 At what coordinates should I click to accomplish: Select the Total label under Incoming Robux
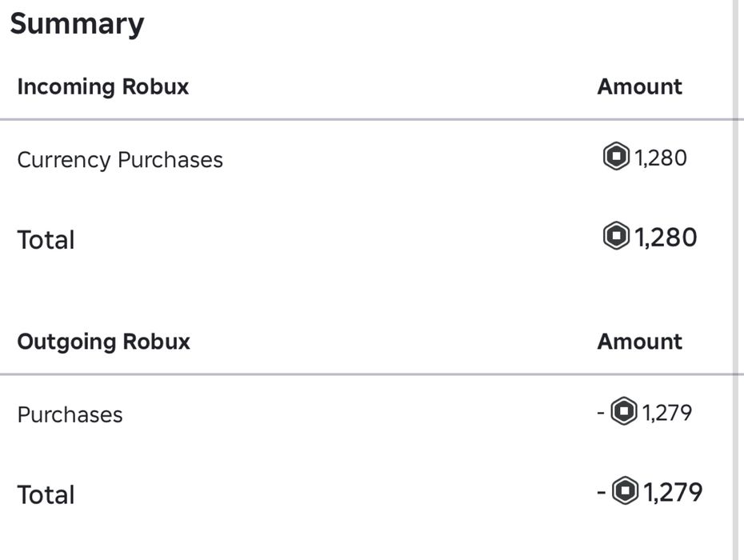click(46, 240)
